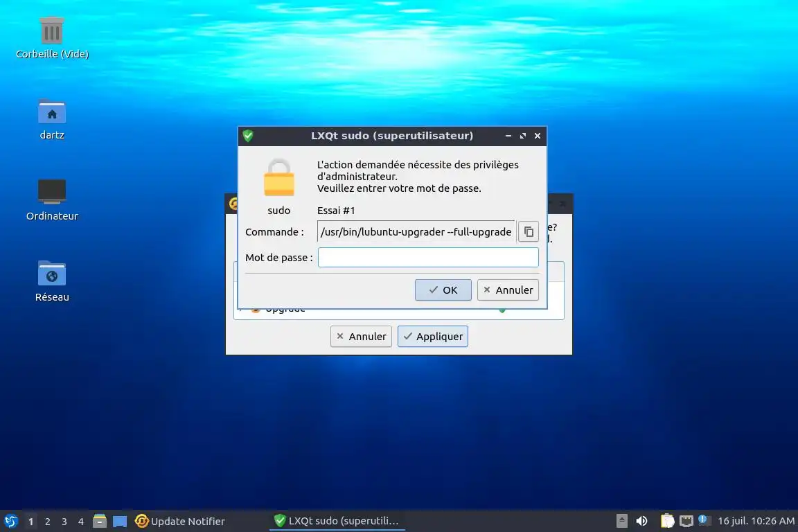
Task: Cancel the LXQt sudo dialog
Action: pyautogui.click(x=507, y=290)
